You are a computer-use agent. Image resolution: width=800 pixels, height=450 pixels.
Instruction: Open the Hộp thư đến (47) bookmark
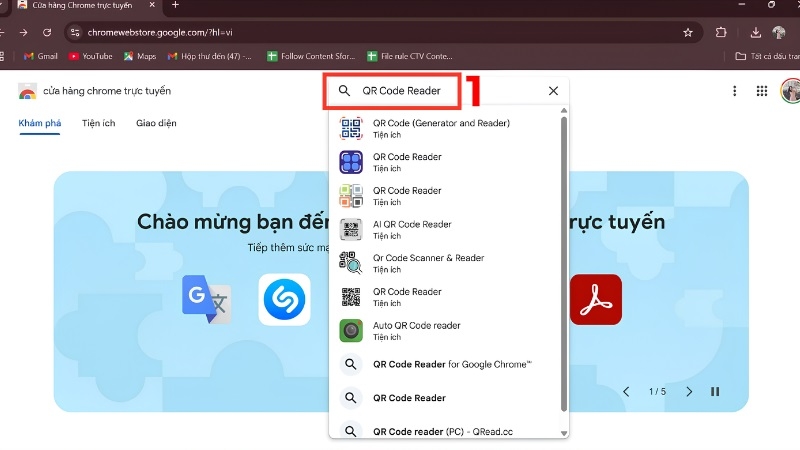pos(210,56)
